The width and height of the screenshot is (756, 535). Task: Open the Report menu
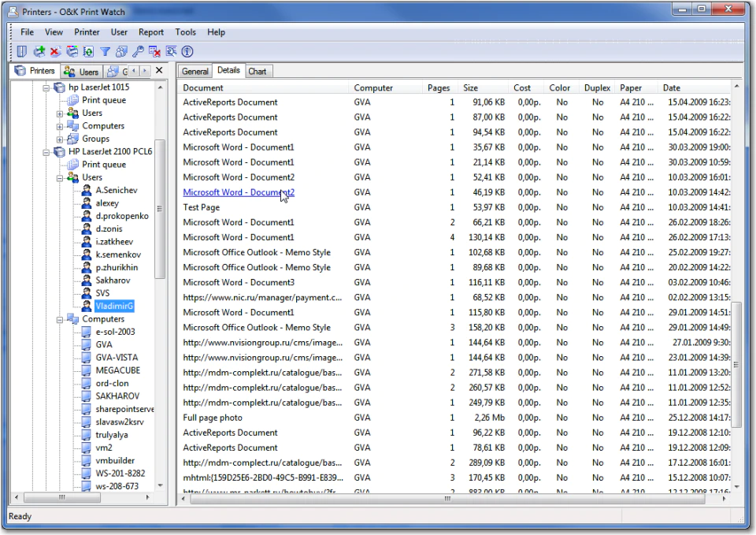151,32
